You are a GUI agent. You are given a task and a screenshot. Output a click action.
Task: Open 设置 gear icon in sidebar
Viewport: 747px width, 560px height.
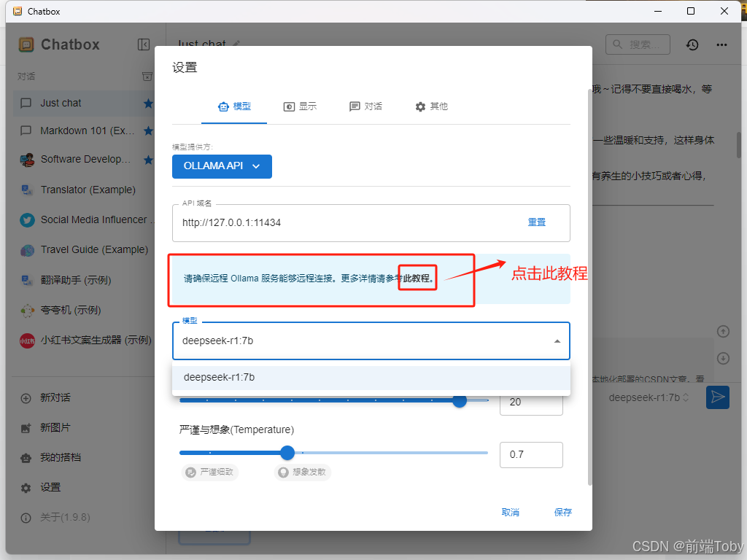(x=26, y=488)
